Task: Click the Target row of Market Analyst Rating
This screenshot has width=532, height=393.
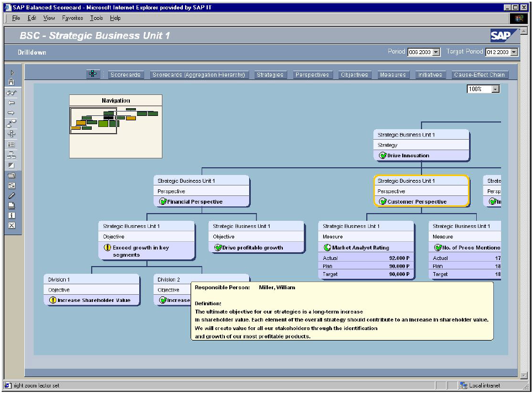Action: coord(366,274)
